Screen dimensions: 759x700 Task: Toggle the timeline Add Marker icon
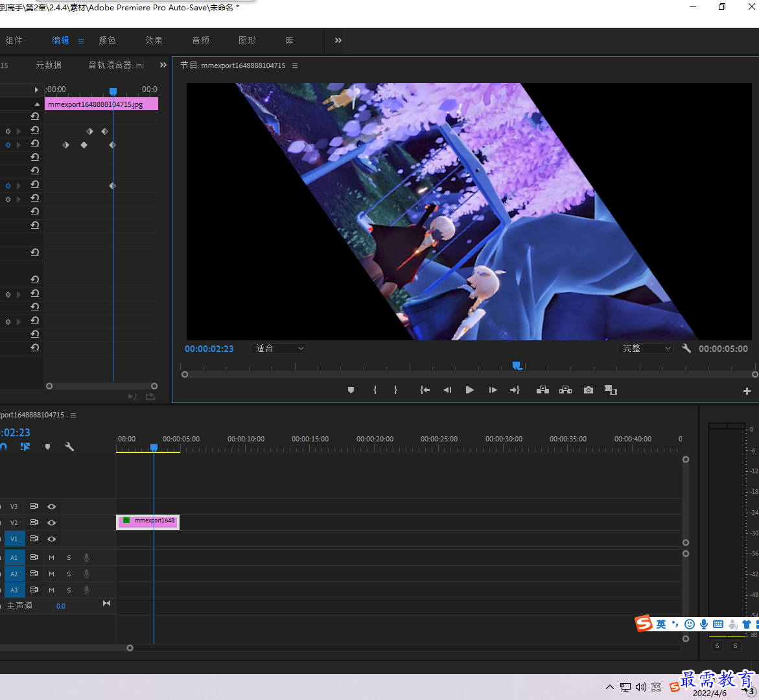click(47, 447)
